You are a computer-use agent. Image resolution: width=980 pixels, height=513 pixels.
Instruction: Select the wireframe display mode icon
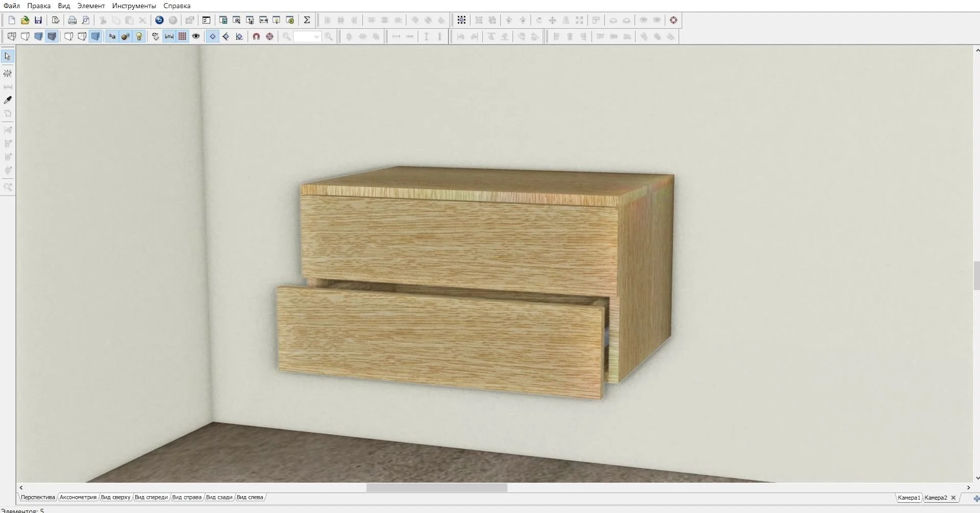click(12, 37)
